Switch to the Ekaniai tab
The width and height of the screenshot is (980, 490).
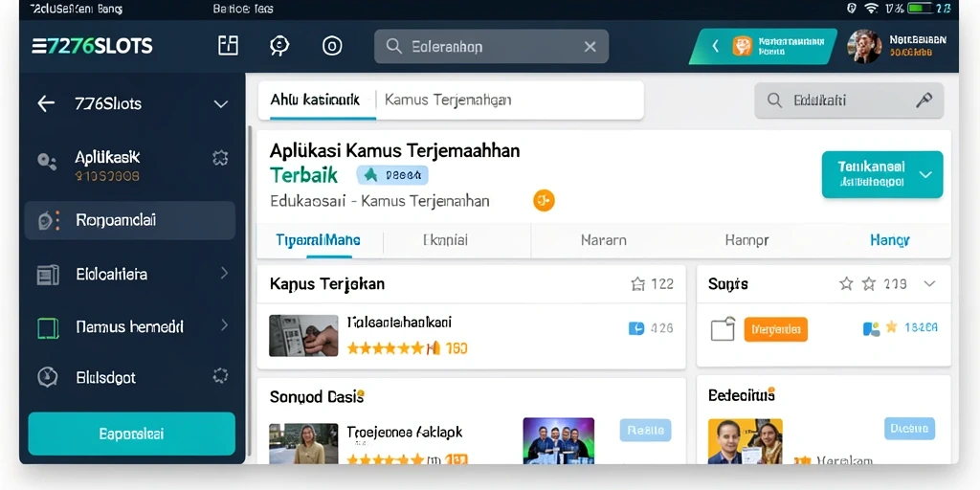coord(445,240)
